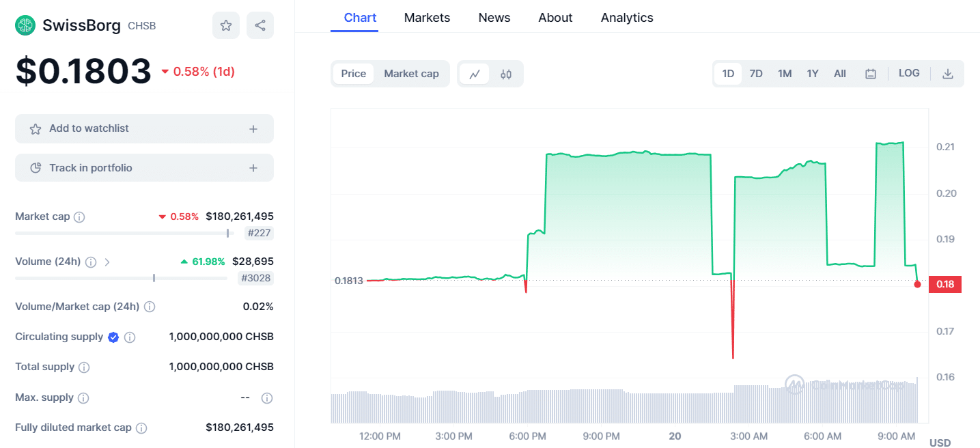
Task: Click info icon next to Total supply
Action: coord(84,367)
